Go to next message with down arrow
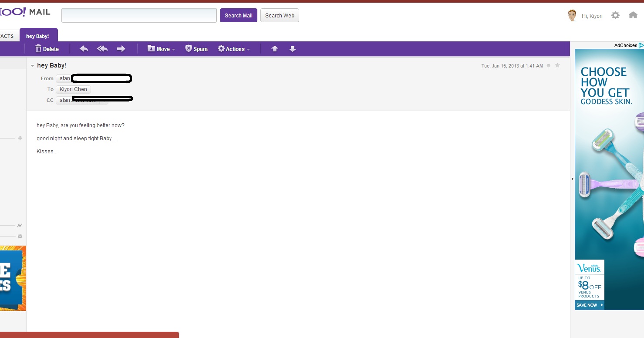This screenshot has width=644, height=338. (x=293, y=49)
